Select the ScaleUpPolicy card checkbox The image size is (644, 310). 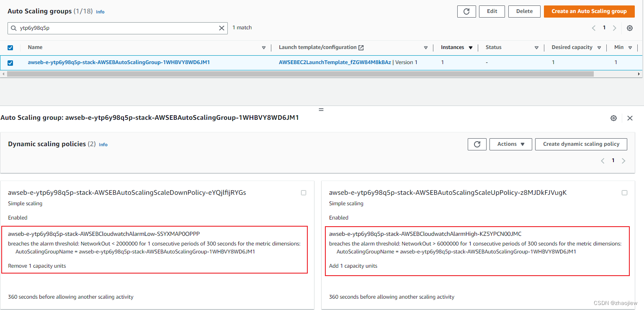[625, 193]
